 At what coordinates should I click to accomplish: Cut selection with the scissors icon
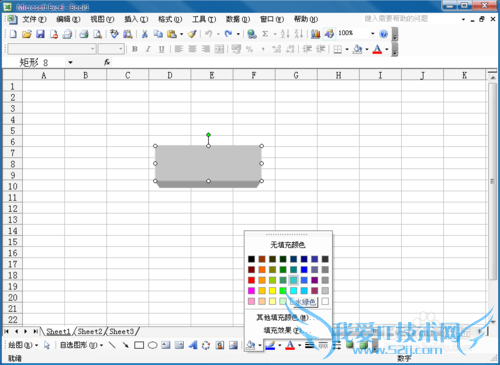(144, 34)
